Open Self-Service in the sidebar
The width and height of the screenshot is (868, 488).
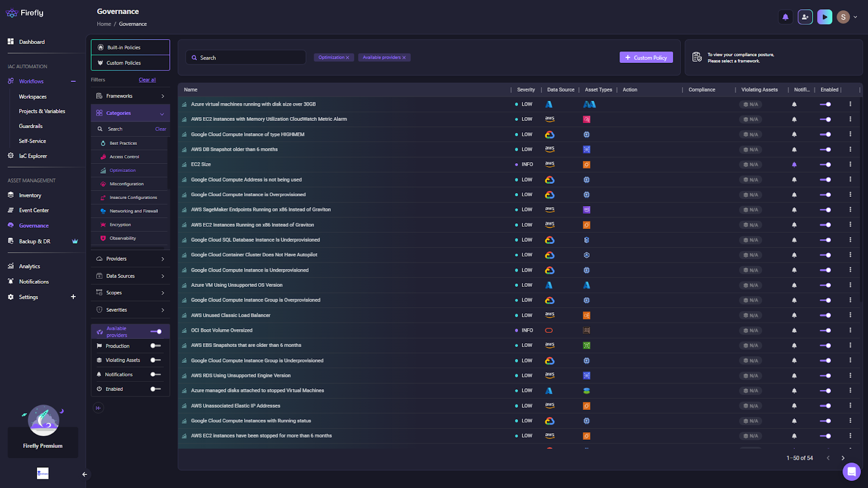(x=33, y=141)
